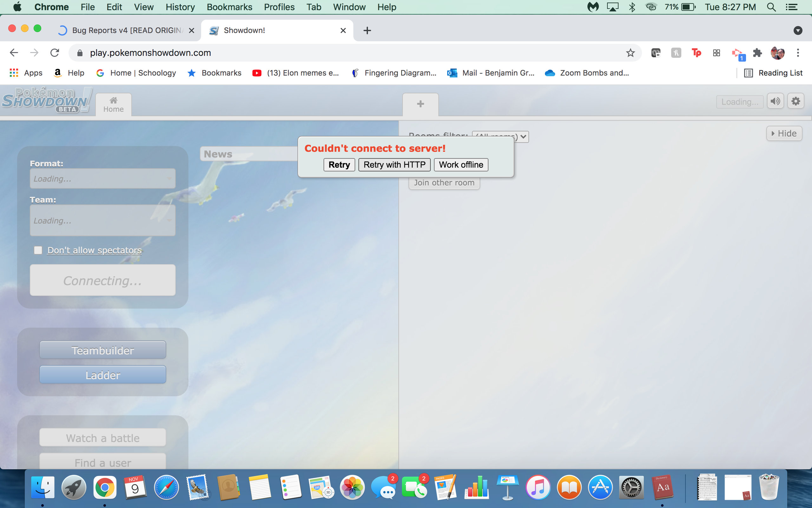Open the Reading List
The height and width of the screenshot is (508, 812).
[x=773, y=73]
